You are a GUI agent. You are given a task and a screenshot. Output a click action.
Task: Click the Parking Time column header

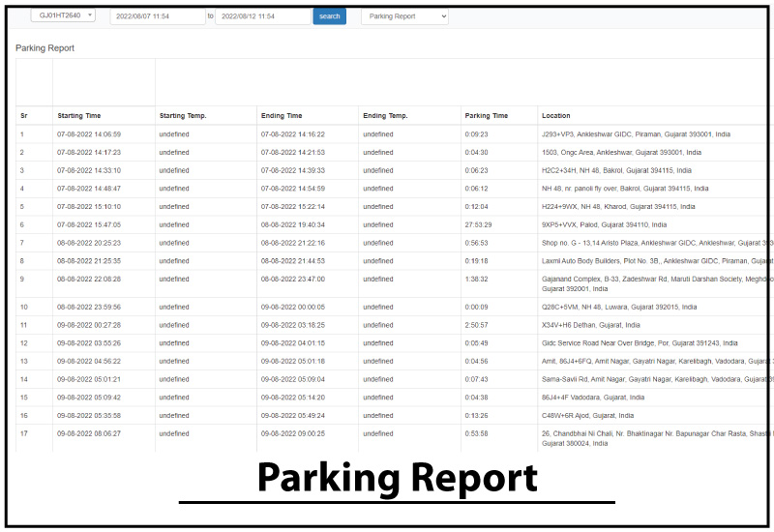[486, 116]
